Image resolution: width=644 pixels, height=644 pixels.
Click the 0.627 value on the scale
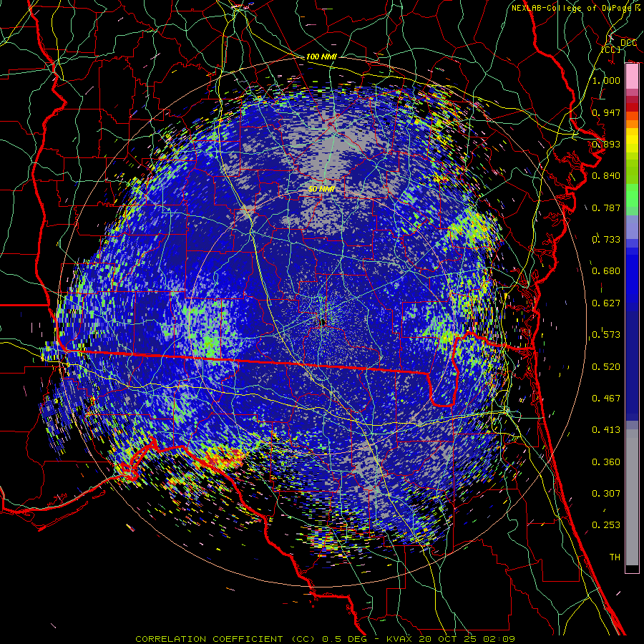point(606,303)
